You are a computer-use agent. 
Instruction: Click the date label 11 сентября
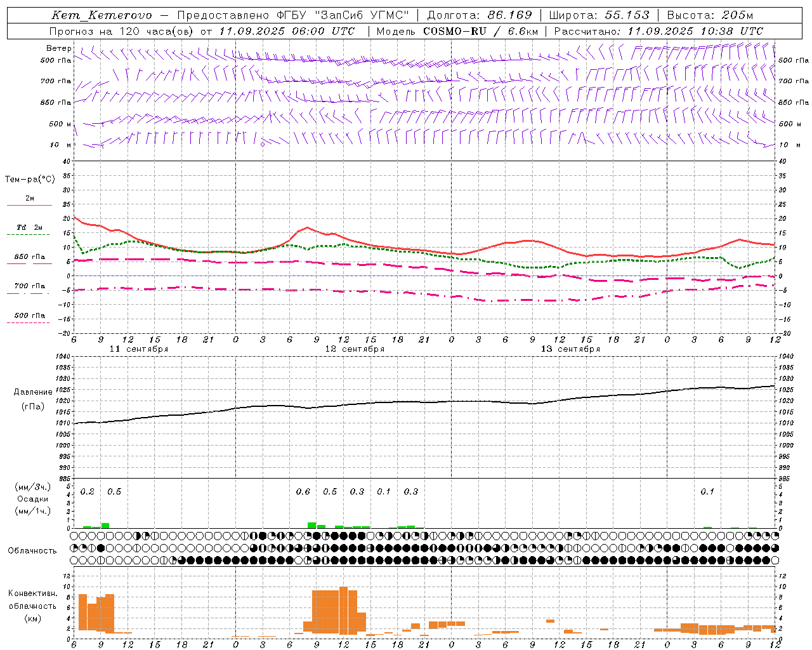pyautogui.click(x=139, y=349)
